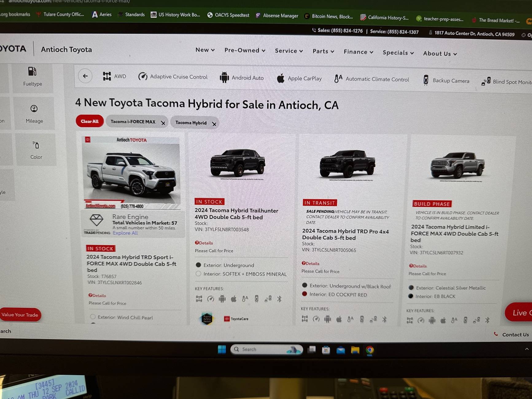Open the 2024 Tacoma Hybrid Trailhunter listing title
The height and width of the screenshot is (399, 532).
tap(236, 214)
